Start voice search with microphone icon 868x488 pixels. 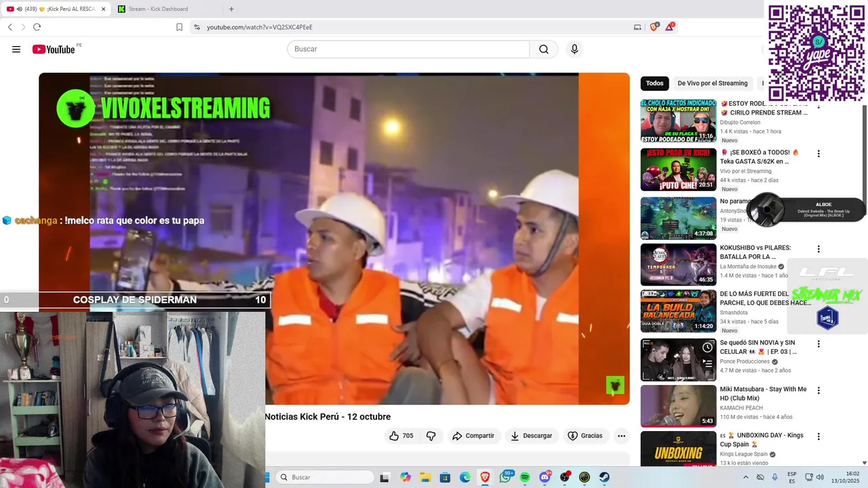(x=574, y=49)
